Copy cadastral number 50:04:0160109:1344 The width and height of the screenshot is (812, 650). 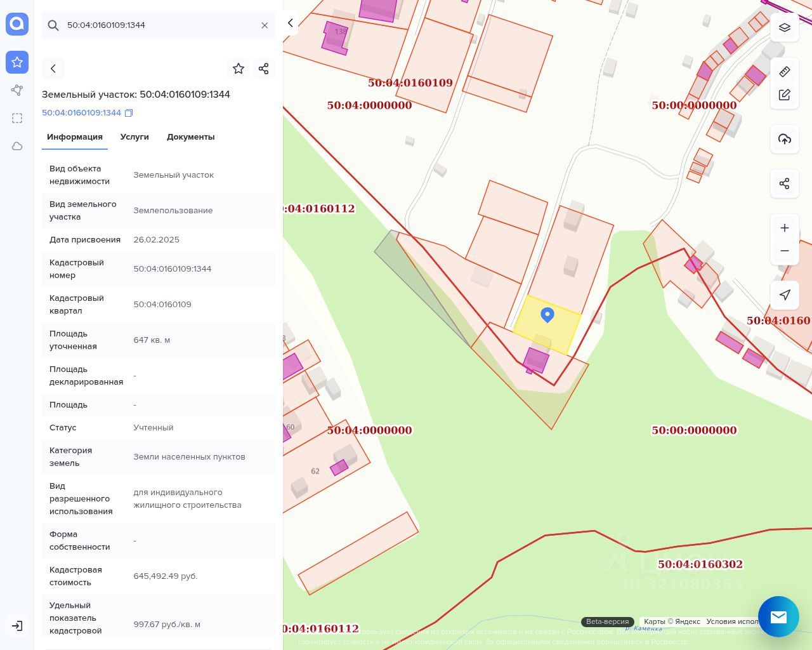[x=129, y=113]
